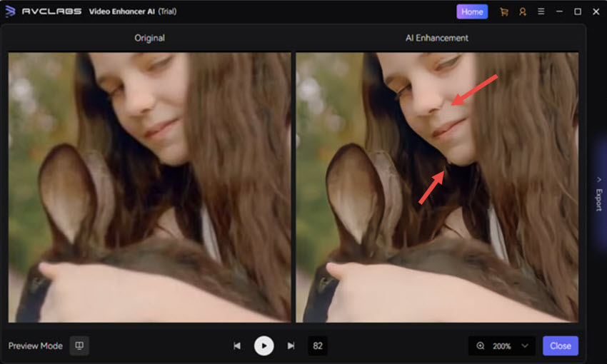This screenshot has height=364, width=607.
Task: Open the shopping cart icon
Action: pyautogui.click(x=503, y=12)
